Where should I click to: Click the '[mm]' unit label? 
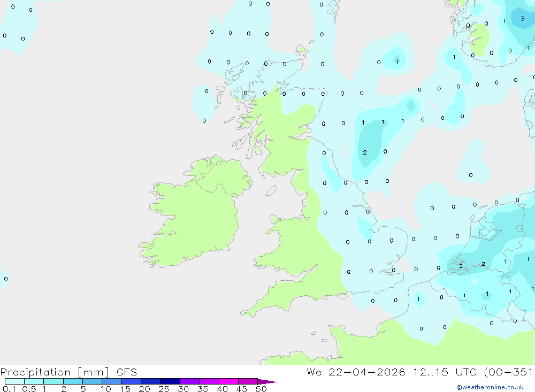point(94,372)
